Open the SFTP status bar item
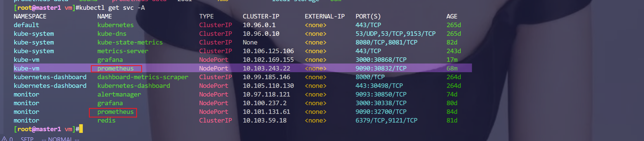This screenshot has width=644, height=141. [x=27, y=139]
